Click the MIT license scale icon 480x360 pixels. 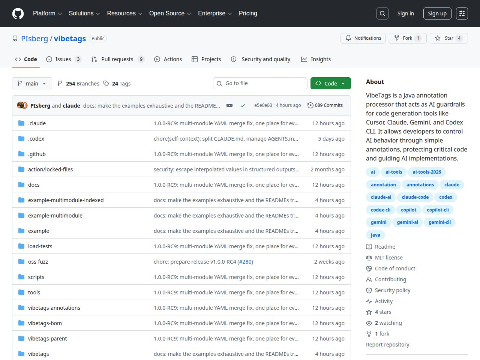[x=369, y=258]
